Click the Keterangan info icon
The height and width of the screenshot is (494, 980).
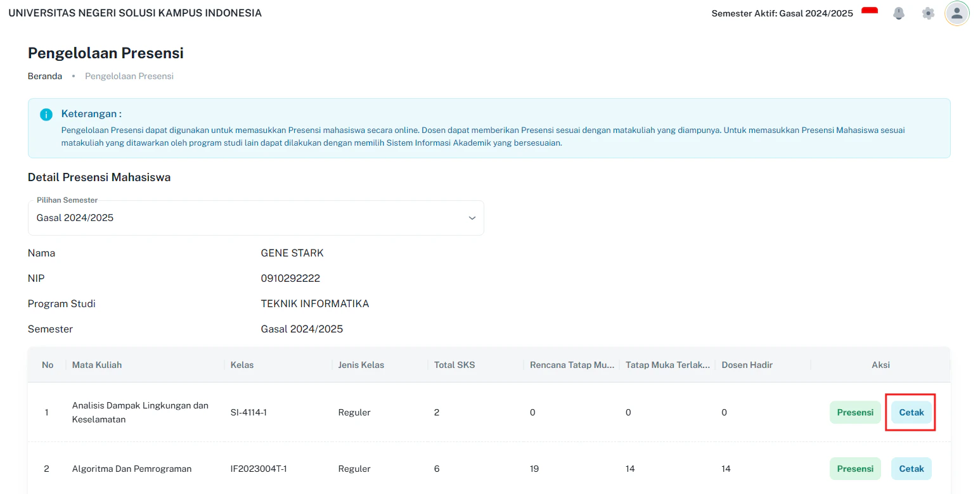click(x=46, y=115)
